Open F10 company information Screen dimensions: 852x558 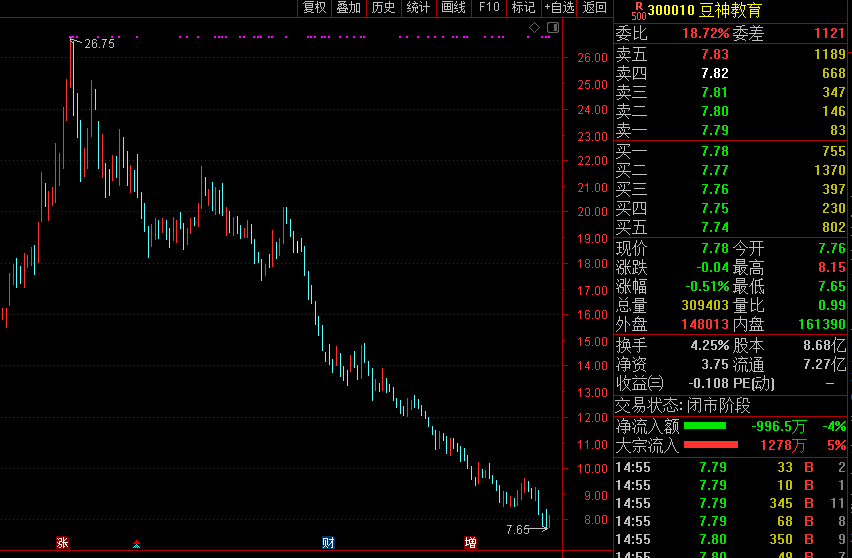tap(488, 8)
